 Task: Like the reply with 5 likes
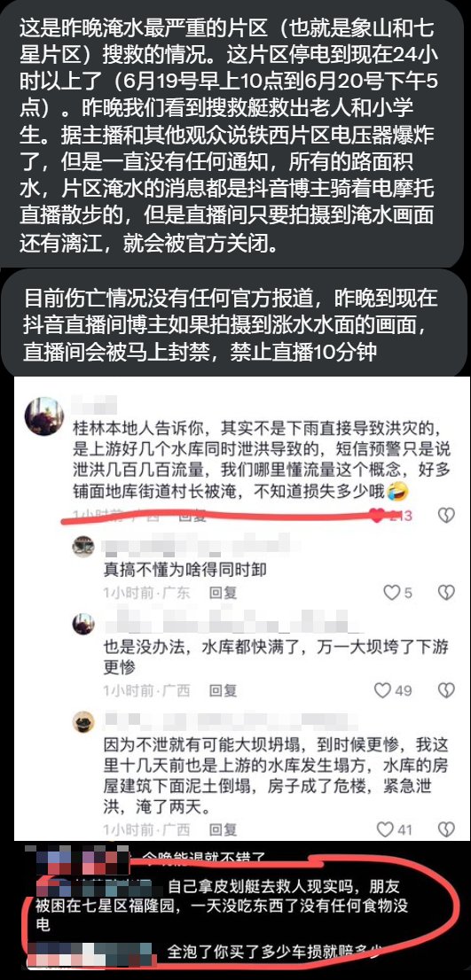tap(391, 593)
